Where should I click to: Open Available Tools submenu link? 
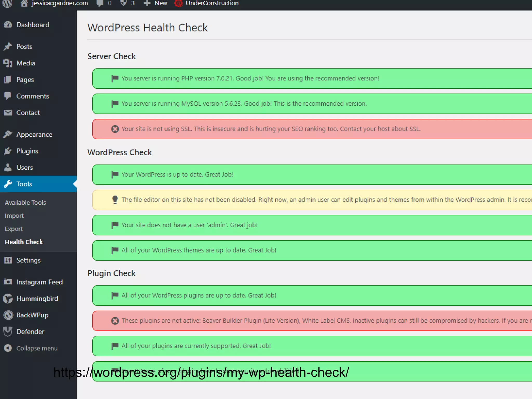point(25,202)
